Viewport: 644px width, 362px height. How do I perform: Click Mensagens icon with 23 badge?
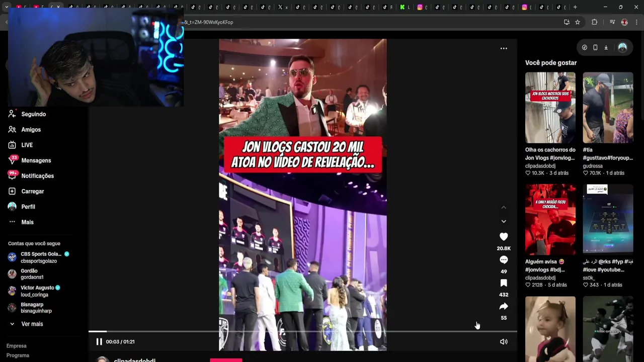12,160
